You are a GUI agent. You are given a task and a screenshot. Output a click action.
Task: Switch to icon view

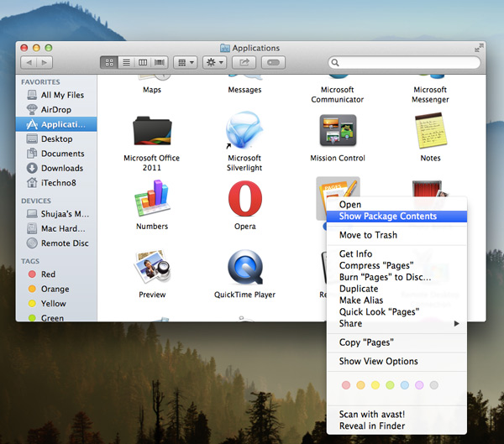pos(109,63)
